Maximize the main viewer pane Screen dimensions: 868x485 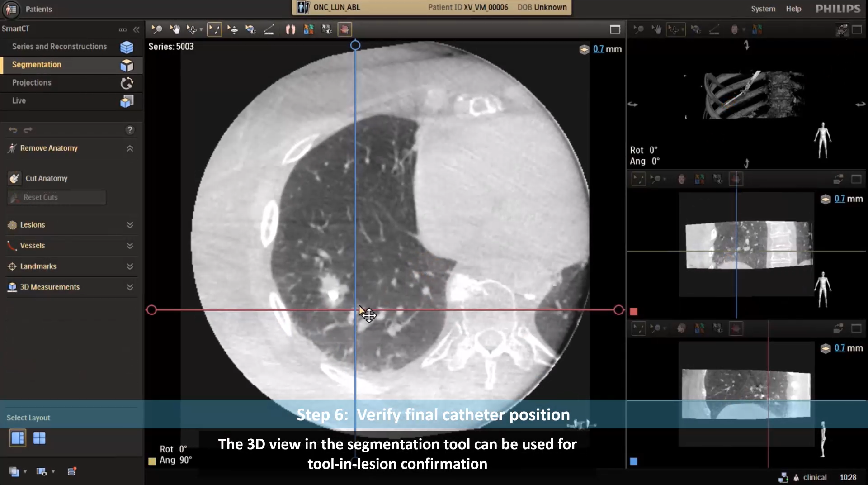[x=615, y=29]
